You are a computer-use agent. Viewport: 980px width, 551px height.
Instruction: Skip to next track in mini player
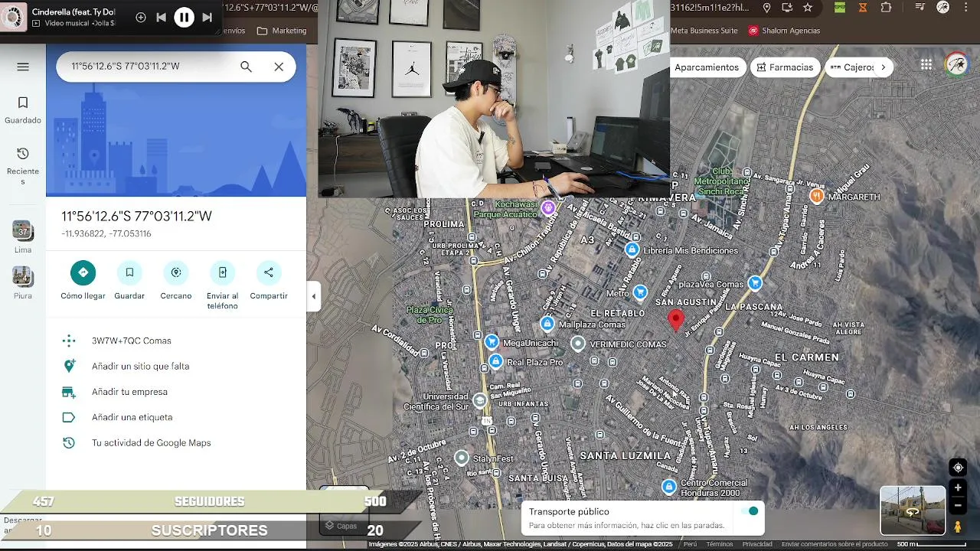[x=207, y=17]
